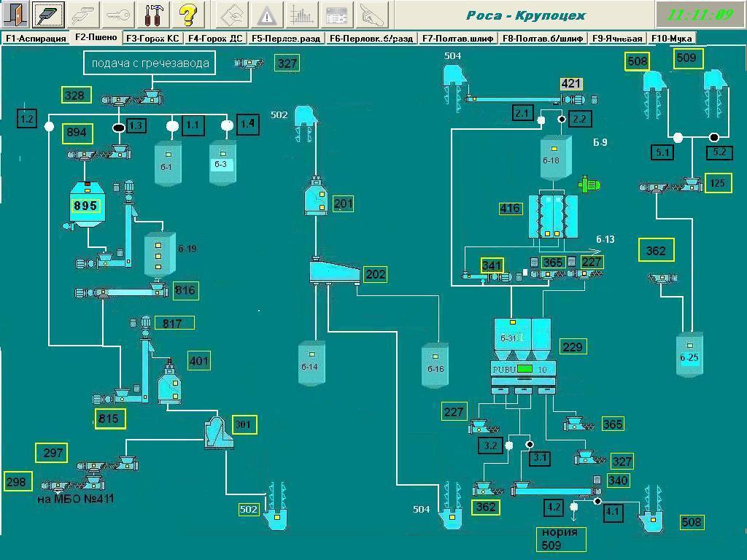747x560 pixels.
Task: Click the warning triangle alarms icon
Action: point(268,15)
